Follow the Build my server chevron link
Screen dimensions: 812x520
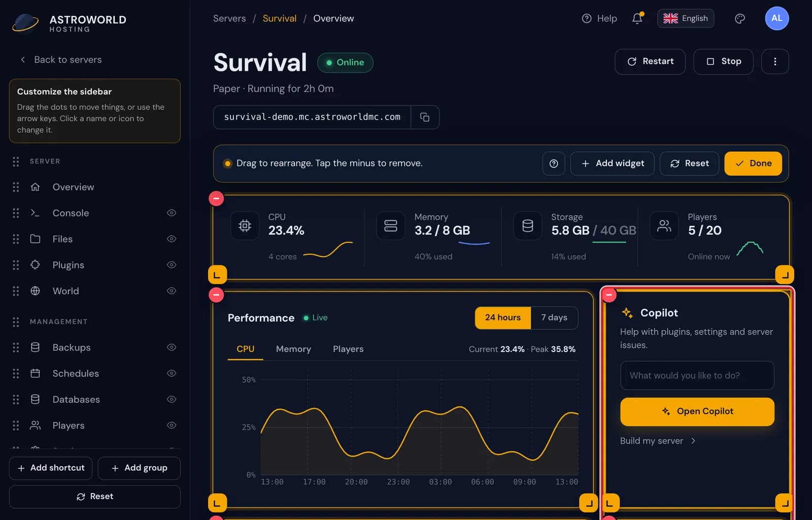pos(658,441)
